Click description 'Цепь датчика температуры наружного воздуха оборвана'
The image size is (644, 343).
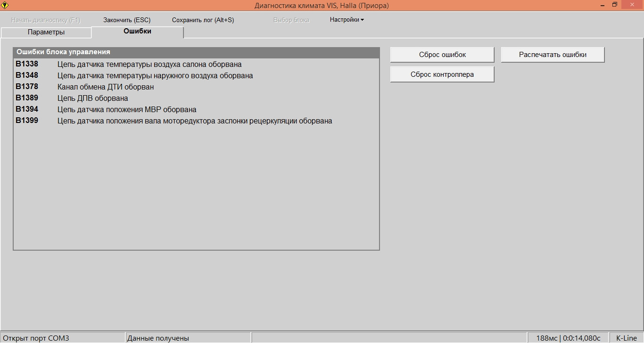155,76
